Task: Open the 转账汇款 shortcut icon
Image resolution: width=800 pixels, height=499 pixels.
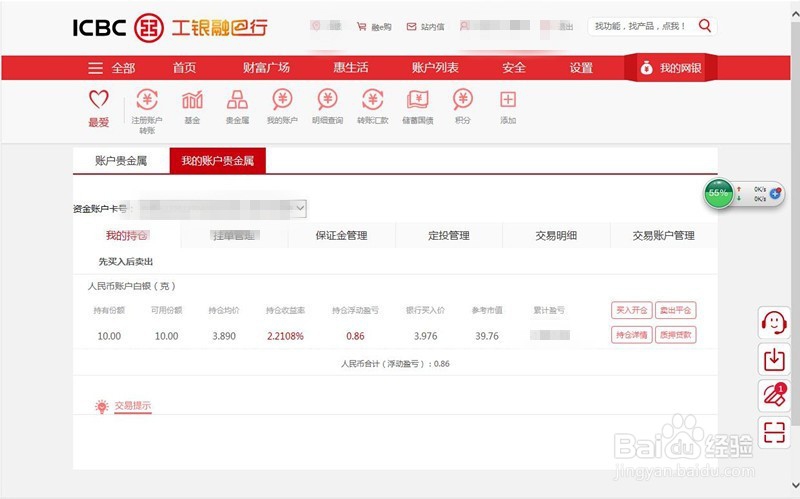Action: (x=372, y=99)
